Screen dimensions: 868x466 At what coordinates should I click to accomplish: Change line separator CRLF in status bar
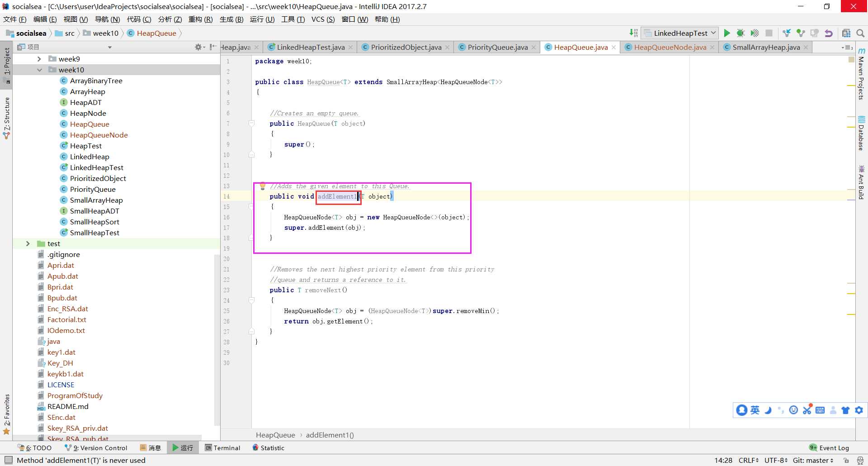point(748,460)
